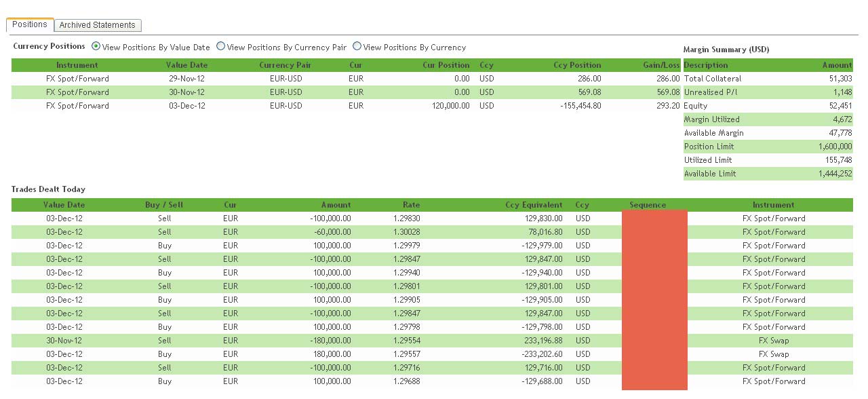Click the Buy / Sell column header

(163, 205)
